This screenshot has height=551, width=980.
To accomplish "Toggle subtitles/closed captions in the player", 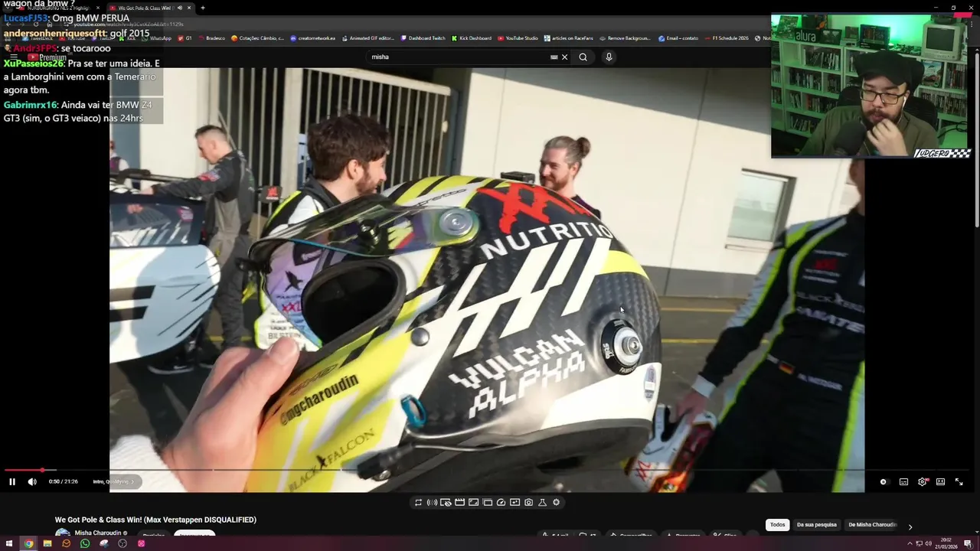I will pyautogui.click(x=903, y=482).
